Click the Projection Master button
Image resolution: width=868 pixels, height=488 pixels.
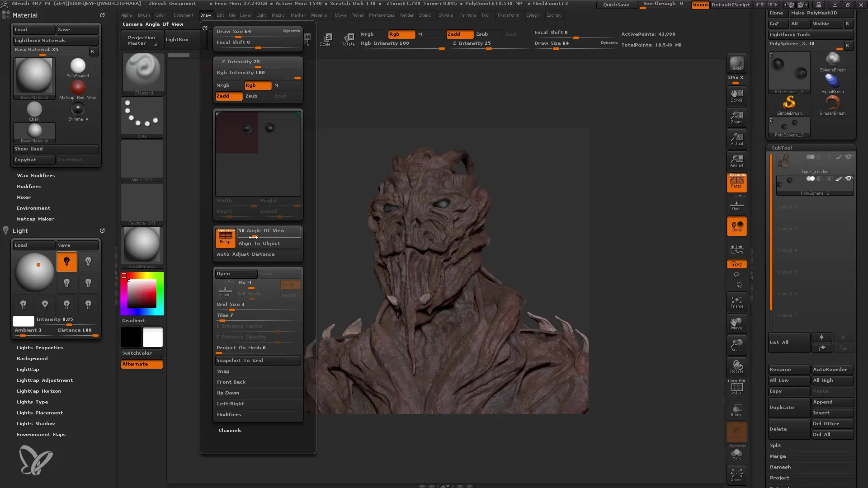coord(142,40)
